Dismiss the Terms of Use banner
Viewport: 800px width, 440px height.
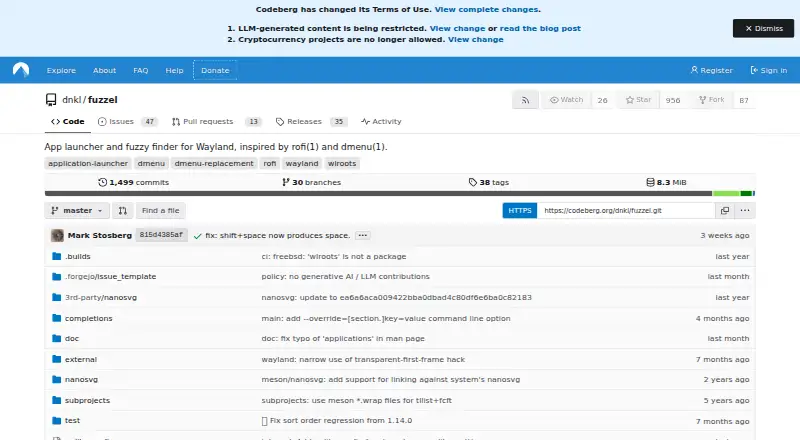pos(763,28)
